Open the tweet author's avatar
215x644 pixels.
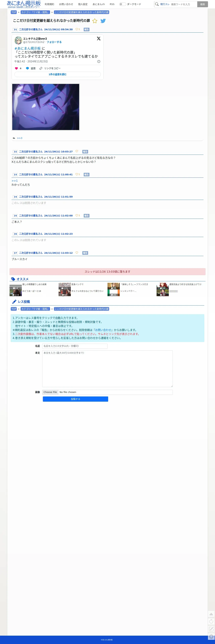[x=18, y=40]
